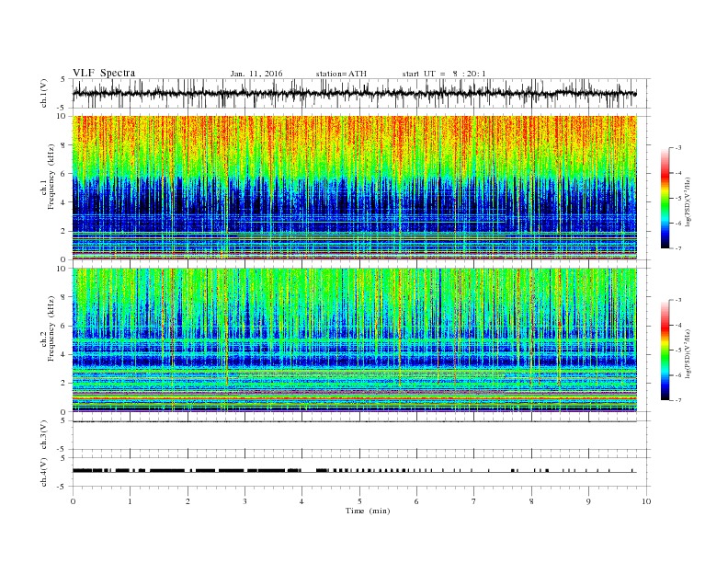Click the "4" kHz tick on the ch.1 frequency axis
The width and height of the screenshot is (728, 563).
pyautogui.click(x=64, y=202)
